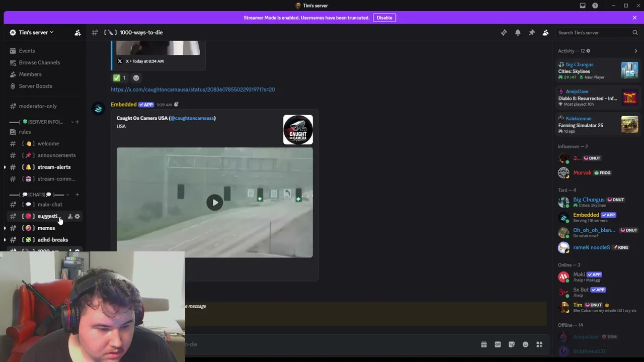Click create invite icon on suggestions channel
The image size is (644, 362).
tap(70, 216)
